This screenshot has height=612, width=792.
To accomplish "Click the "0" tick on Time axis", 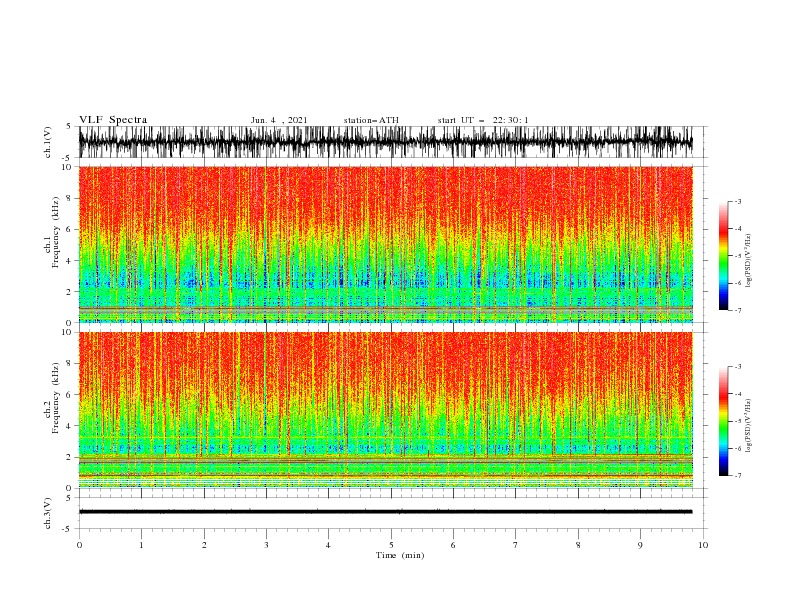I will pos(79,545).
